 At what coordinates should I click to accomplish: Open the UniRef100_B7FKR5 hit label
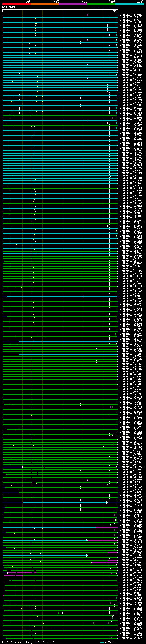pyautogui.click(x=131, y=15)
